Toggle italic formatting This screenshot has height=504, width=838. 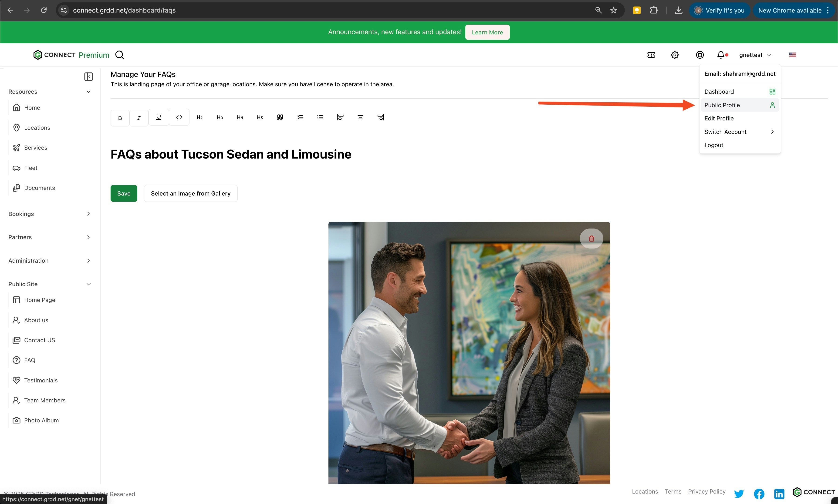pyautogui.click(x=139, y=118)
